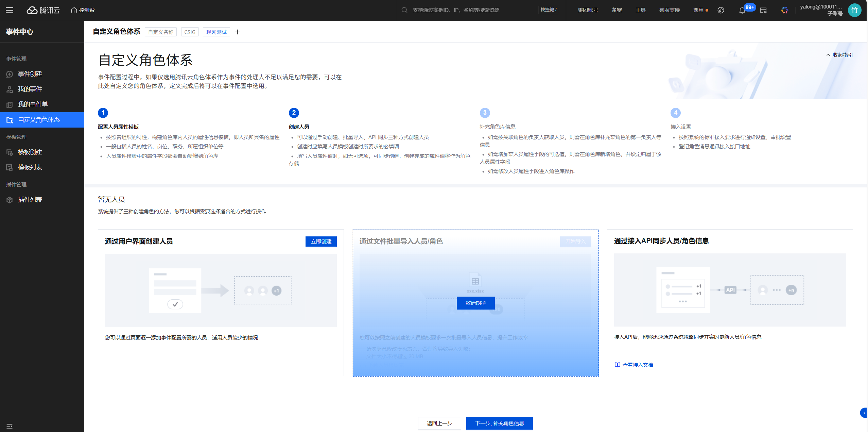Screen dimensions: 868x432
Task: Open 模板列表 in the sidebar
Action: point(30,167)
